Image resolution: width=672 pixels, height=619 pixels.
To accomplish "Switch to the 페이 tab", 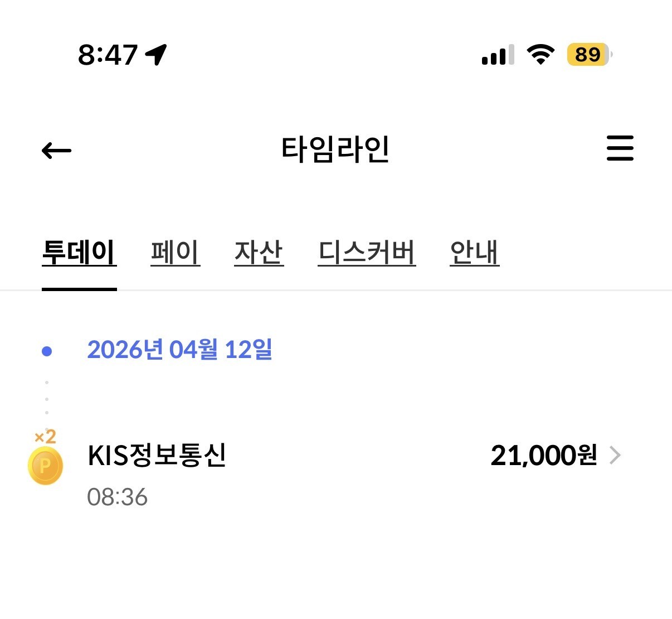I will point(175,252).
